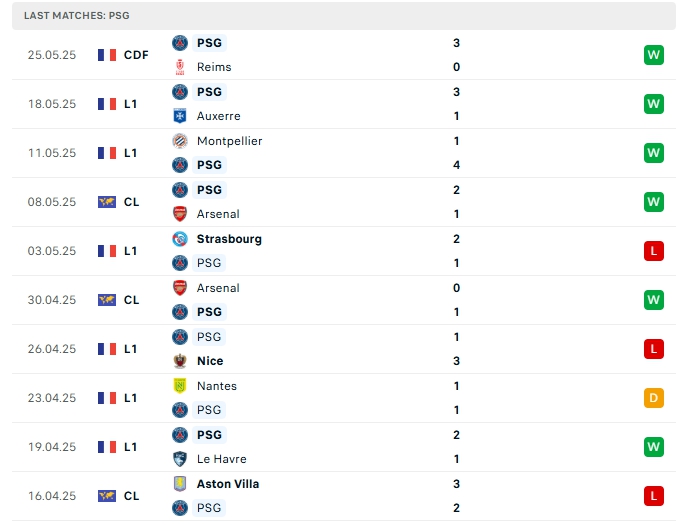Click the L badge for Strasbourg match
This screenshot has height=525, width=687.
click(x=654, y=251)
